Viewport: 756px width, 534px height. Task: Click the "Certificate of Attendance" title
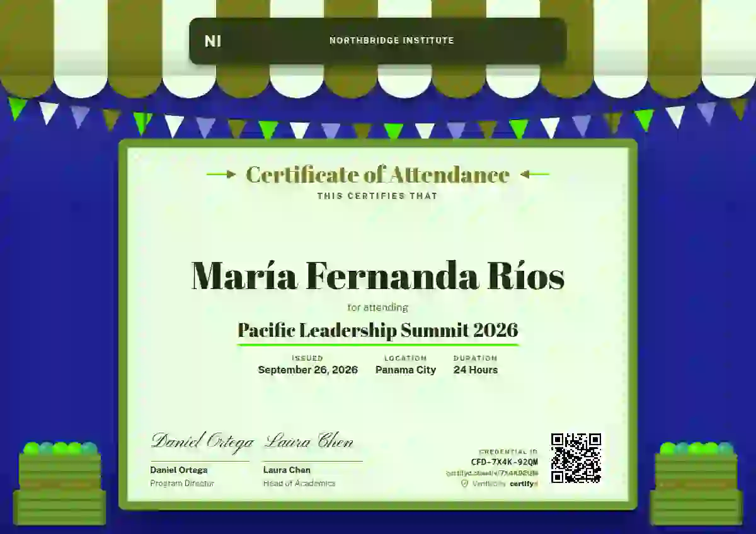point(377,174)
